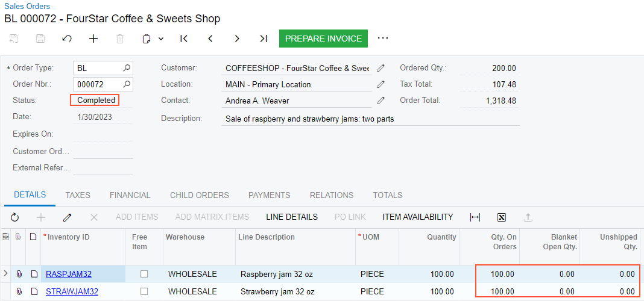
Task: Navigate to the next record
Action: coord(237,39)
